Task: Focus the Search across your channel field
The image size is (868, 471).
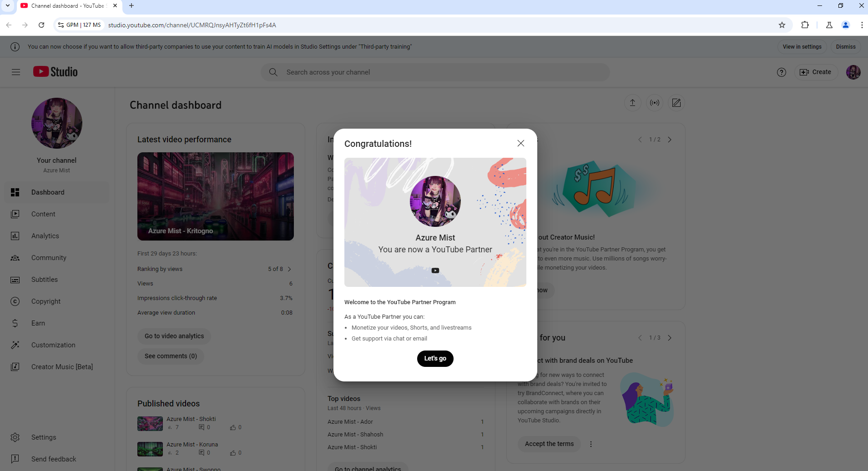Action: (435, 72)
